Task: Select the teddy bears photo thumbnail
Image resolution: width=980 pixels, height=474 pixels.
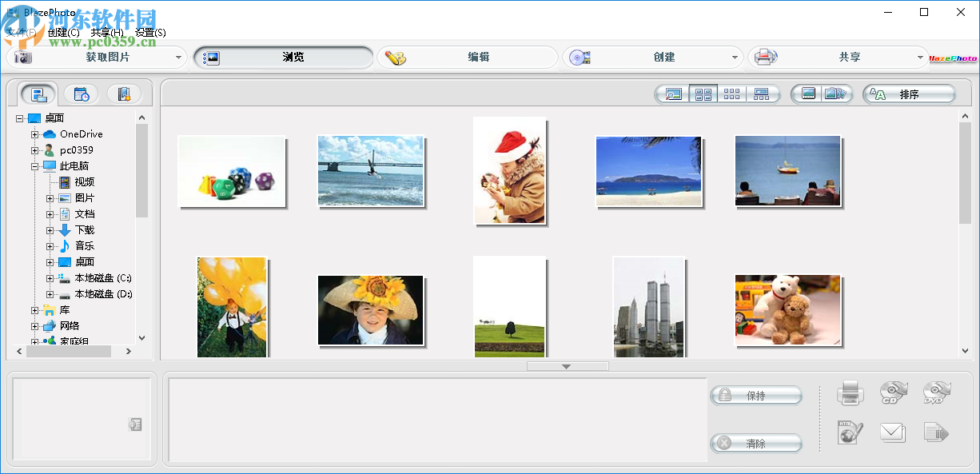Action: click(787, 310)
